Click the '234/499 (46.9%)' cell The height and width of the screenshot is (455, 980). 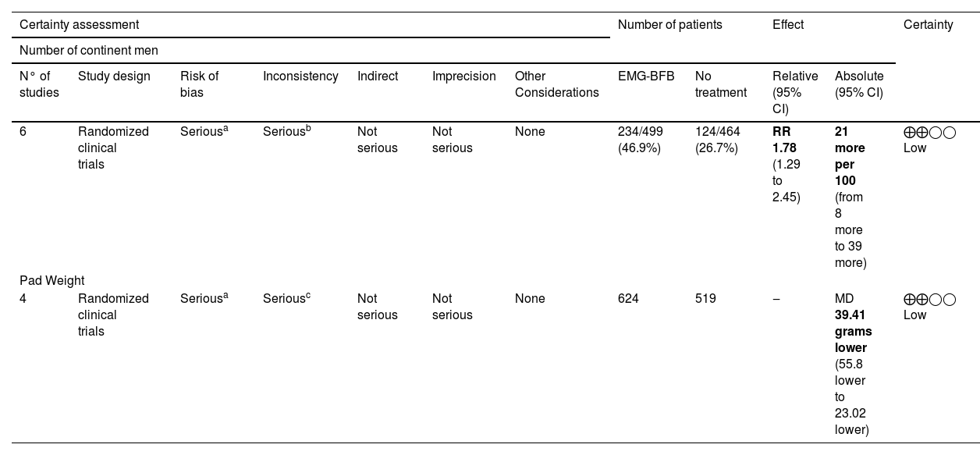640,140
